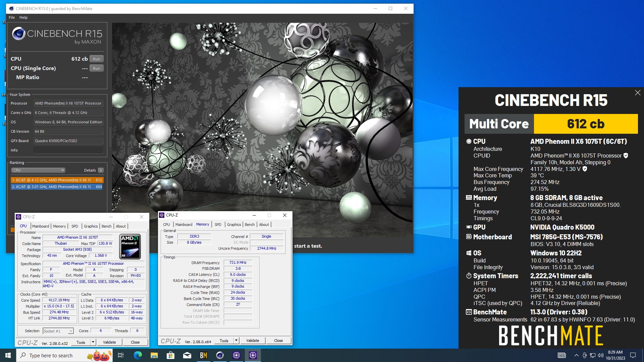Click the System Timers stopwatch icon
Image resolution: width=644 pixels, height=362 pixels.
pyautogui.click(x=469, y=276)
